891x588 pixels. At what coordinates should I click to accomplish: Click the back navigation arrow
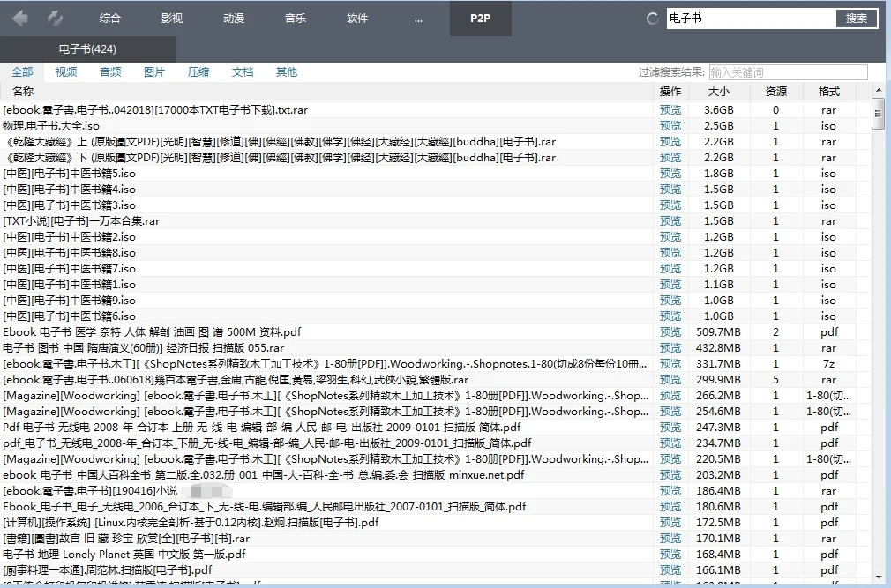pyautogui.click(x=19, y=17)
